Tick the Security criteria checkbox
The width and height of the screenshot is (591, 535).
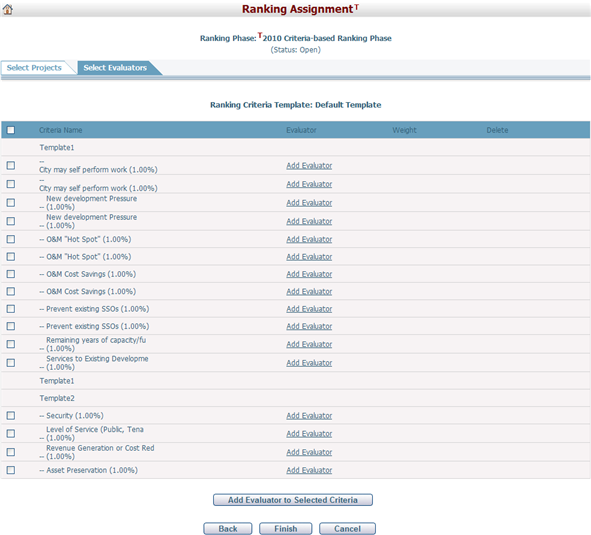pyautogui.click(x=11, y=415)
